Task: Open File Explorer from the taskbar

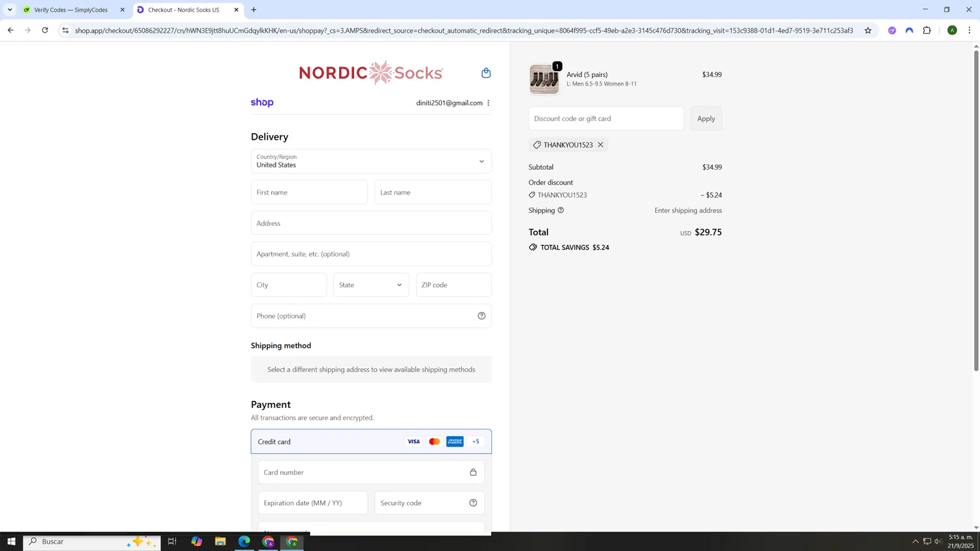Action: click(220, 541)
